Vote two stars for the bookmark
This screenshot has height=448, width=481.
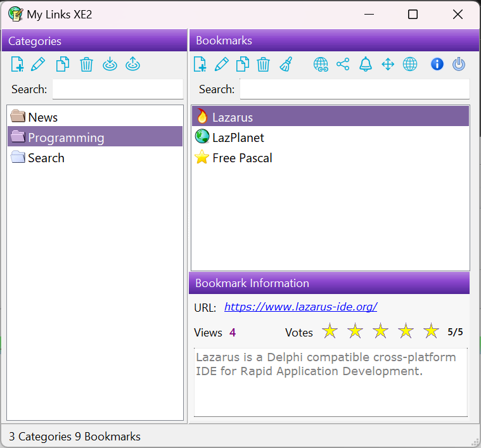[x=355, y=331]
